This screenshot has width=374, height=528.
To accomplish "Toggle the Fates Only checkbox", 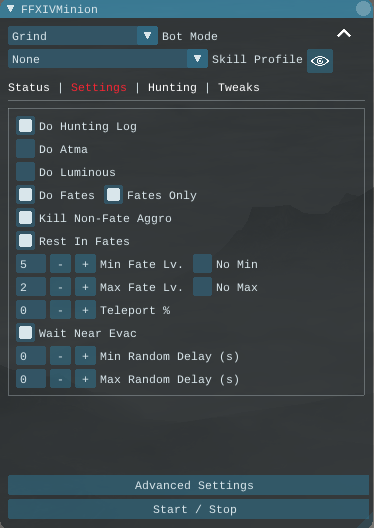I will 113,195.
